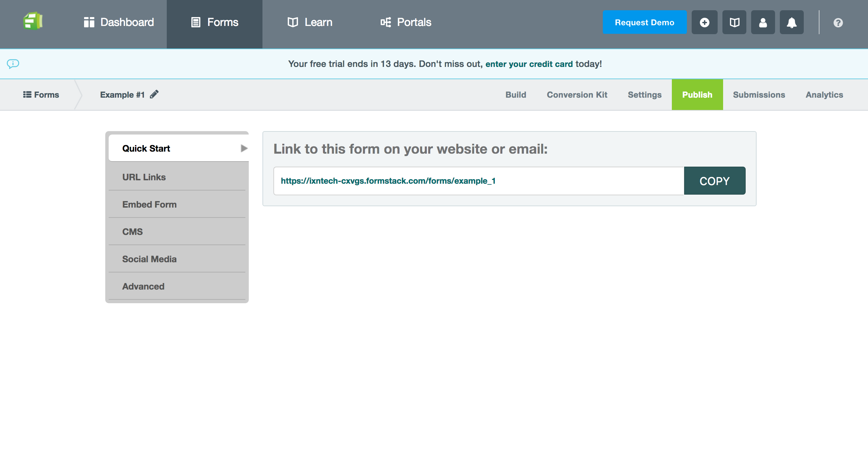This screenshot has height=463, width=868.
Task: Open URL Links in the sidebar
Action: [x=177, y=177]
